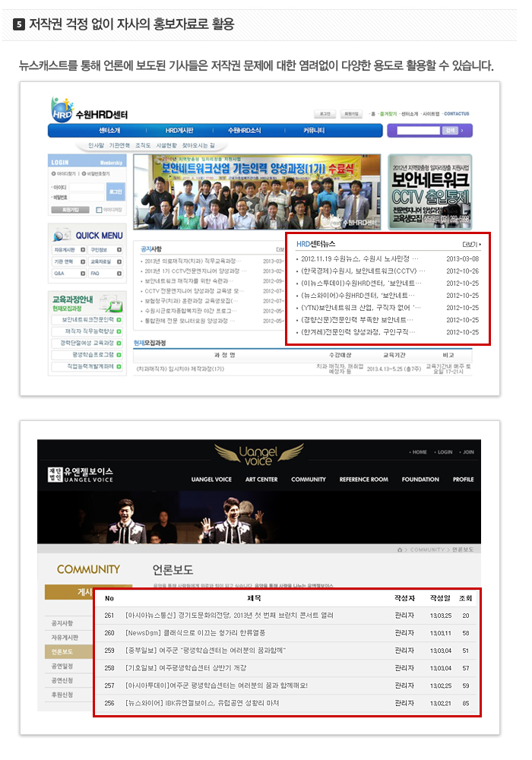
Task: Click green icon beside 경력단절여성 교육과정
Action: 119,344
